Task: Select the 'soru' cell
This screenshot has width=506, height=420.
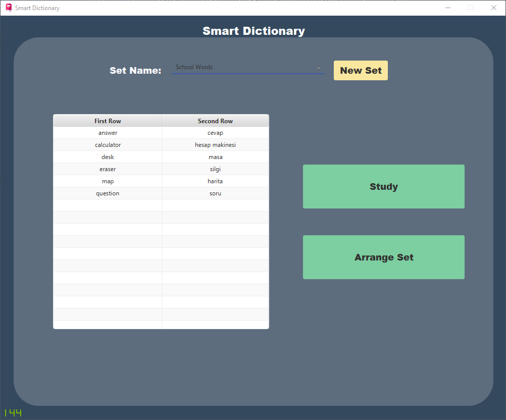Action: click(215, 193)
